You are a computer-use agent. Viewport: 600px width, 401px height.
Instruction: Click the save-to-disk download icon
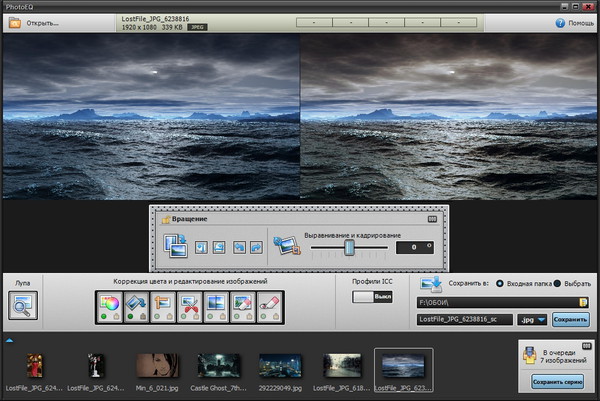click(431, 284)
